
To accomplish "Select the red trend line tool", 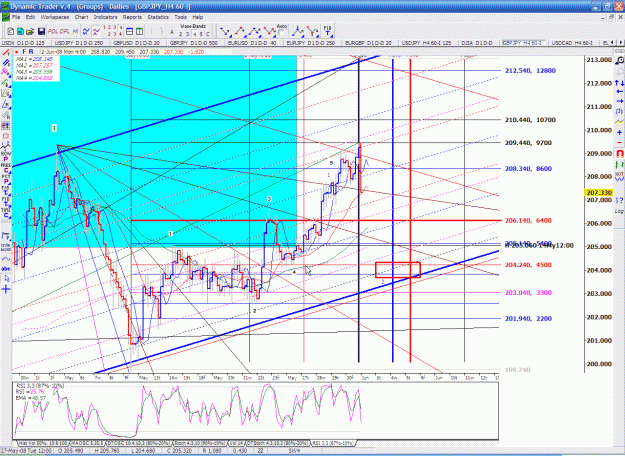I will 6,53.
